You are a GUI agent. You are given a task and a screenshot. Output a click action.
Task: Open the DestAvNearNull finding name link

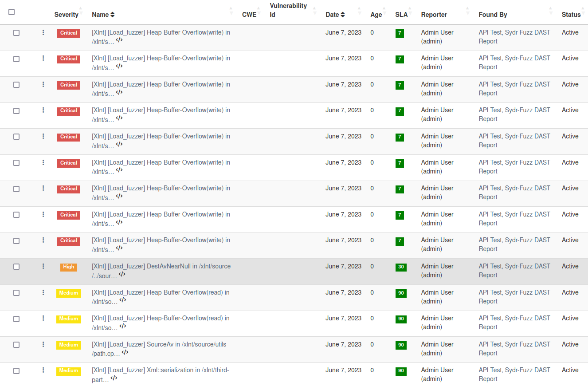[x=161, y=267]
